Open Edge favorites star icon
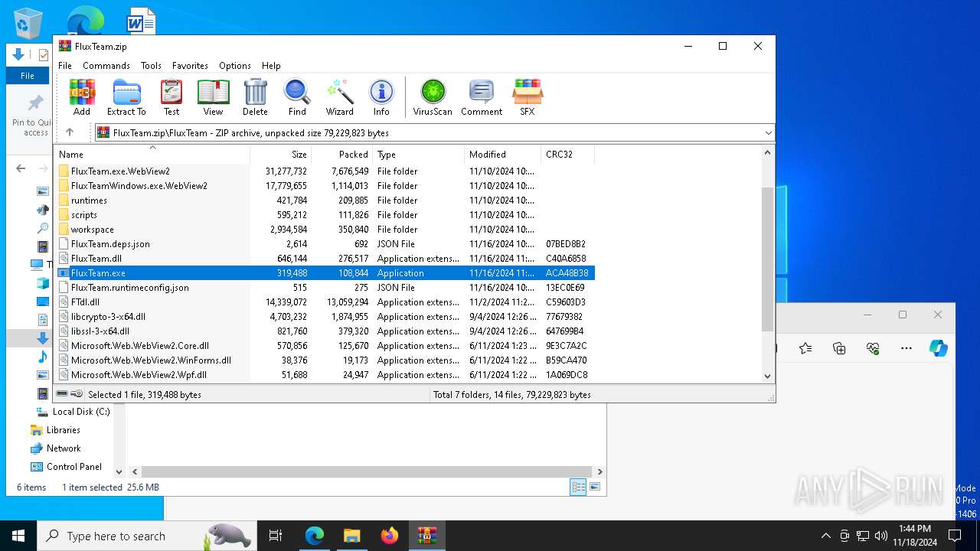 (x=805, y=348)
